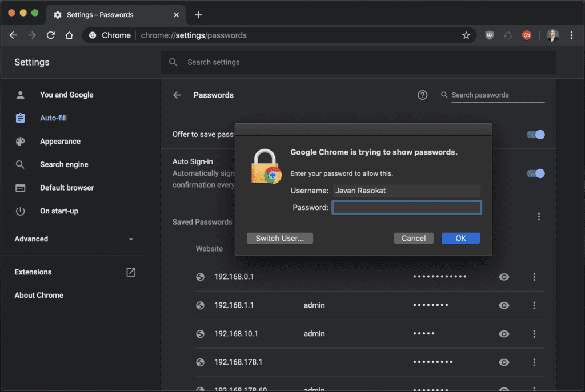Select the admin username for 192.168.10.1
The width and height of the screenshot is (585, 392).
click(x=314, y=334)
